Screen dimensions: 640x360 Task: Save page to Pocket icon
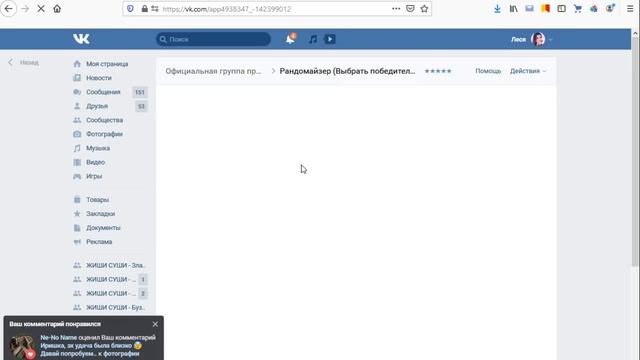coord(410,9)
